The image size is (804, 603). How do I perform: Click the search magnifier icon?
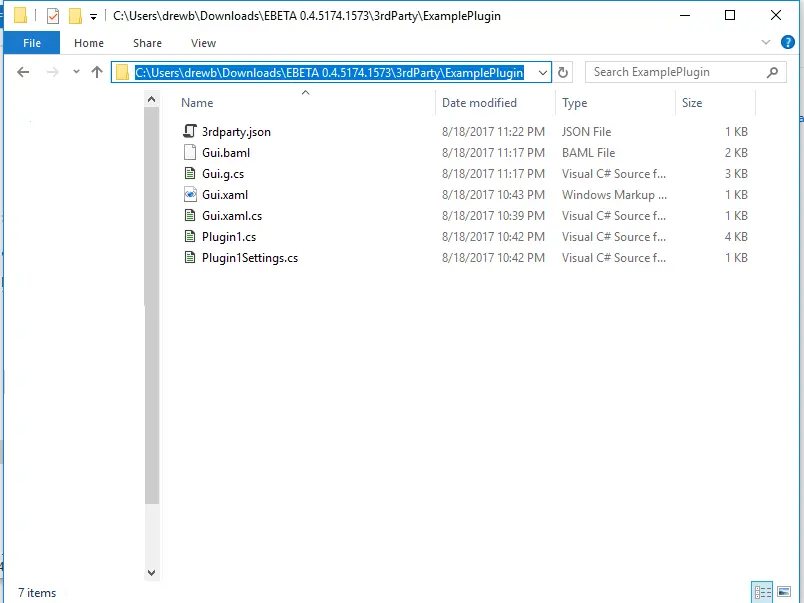tap(772, 72)
